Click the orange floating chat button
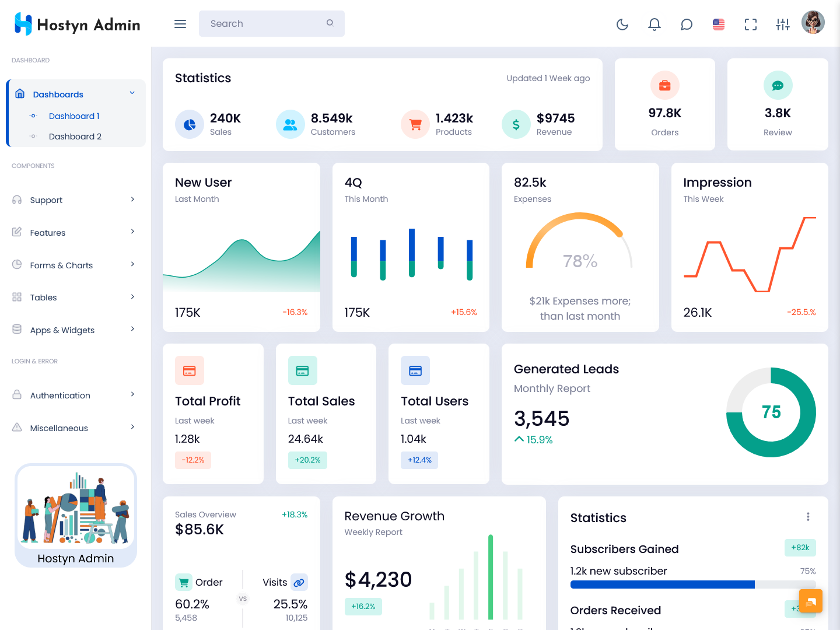Image resolution: width=840 pixels, height=630 pixels. [810, 601]
